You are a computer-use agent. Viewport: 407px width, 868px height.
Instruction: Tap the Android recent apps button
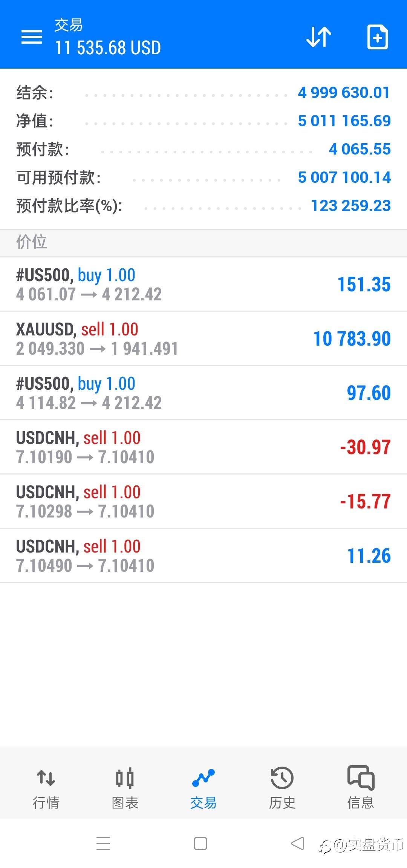pos(103,844)
